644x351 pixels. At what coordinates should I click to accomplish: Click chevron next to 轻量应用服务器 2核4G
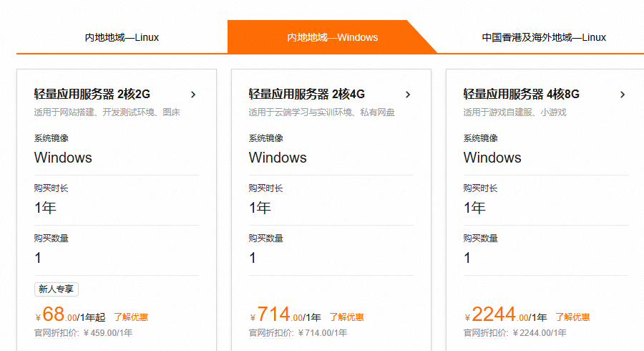[x=408, y=95]
